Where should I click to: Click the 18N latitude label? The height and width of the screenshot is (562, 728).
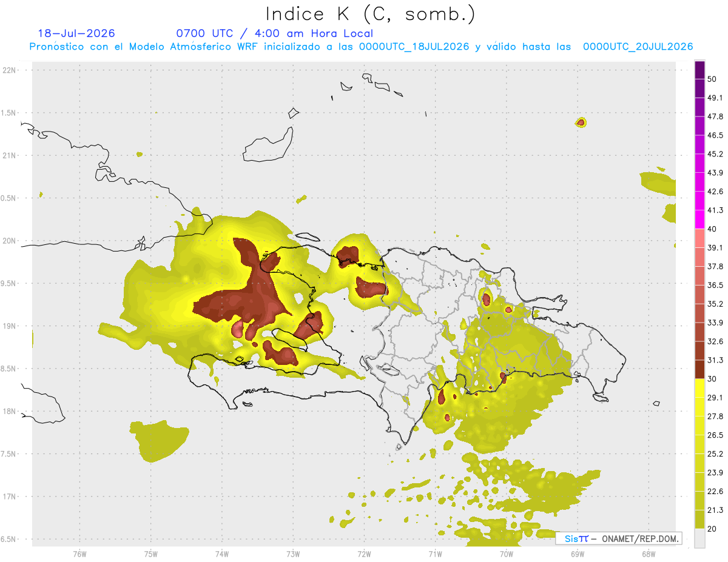click(10, 412)
